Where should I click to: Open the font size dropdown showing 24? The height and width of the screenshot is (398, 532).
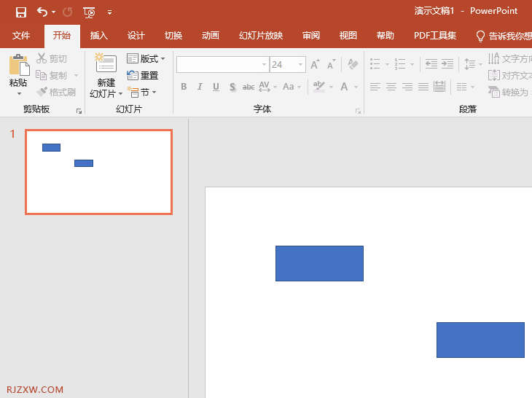[x=300, y=64]
